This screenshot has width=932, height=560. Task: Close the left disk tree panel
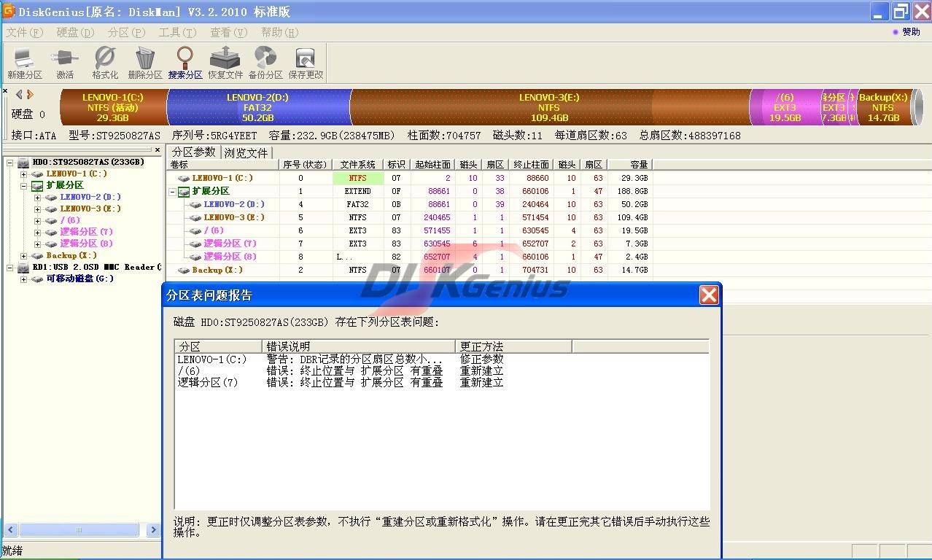158,150
